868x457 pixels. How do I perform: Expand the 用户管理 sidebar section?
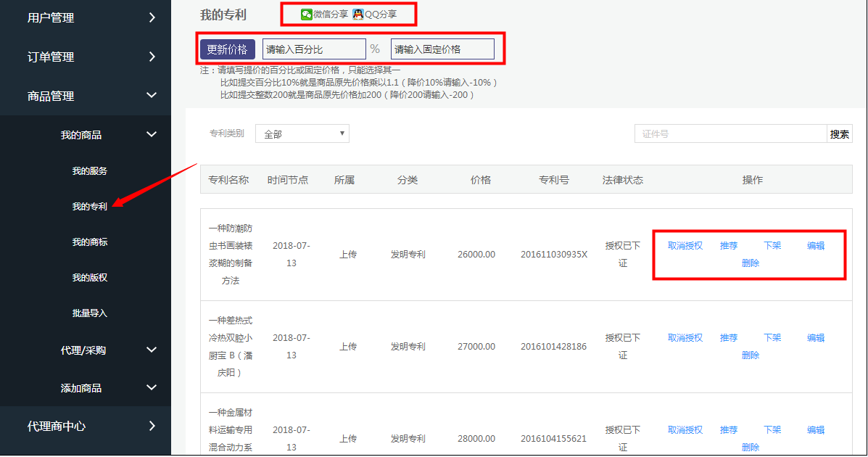pyautogui.click(x=85, y=17)
